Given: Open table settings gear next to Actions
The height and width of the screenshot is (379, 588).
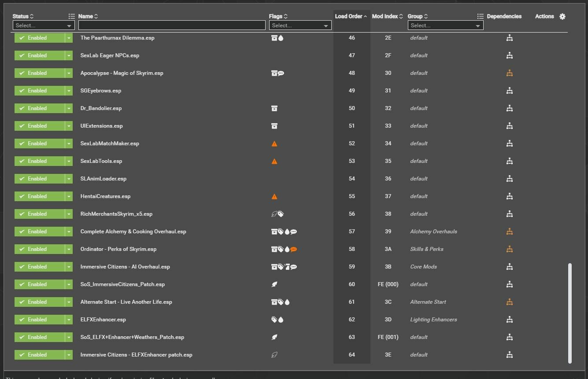Looking at the screenshot, I should click(x=562, y=16).
